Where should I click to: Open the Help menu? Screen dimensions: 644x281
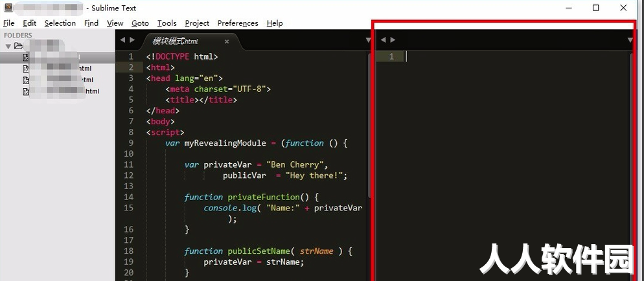tap(274, 23)
